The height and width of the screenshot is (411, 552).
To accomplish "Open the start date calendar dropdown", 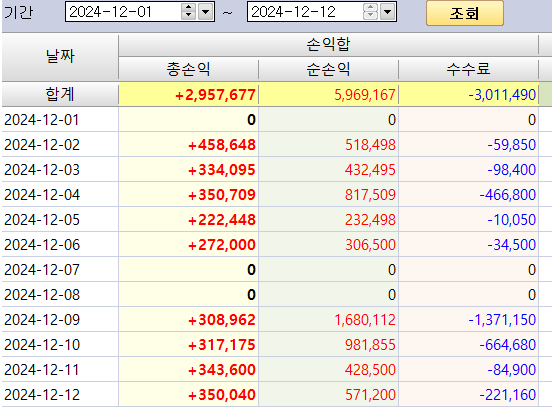I will click(x=206, y=12).
